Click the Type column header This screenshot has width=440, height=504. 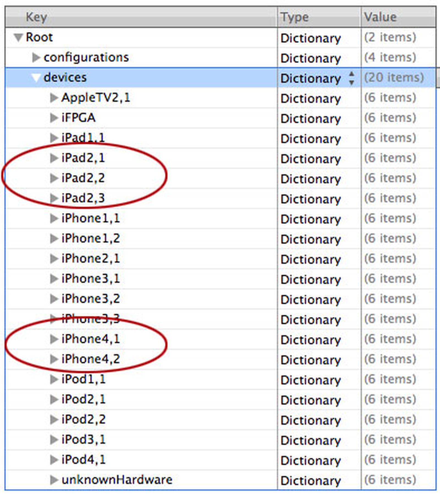[295, 17]
